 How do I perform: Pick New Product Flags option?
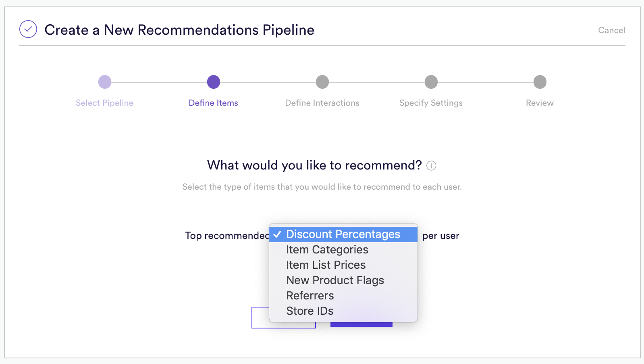click(343, 280)
